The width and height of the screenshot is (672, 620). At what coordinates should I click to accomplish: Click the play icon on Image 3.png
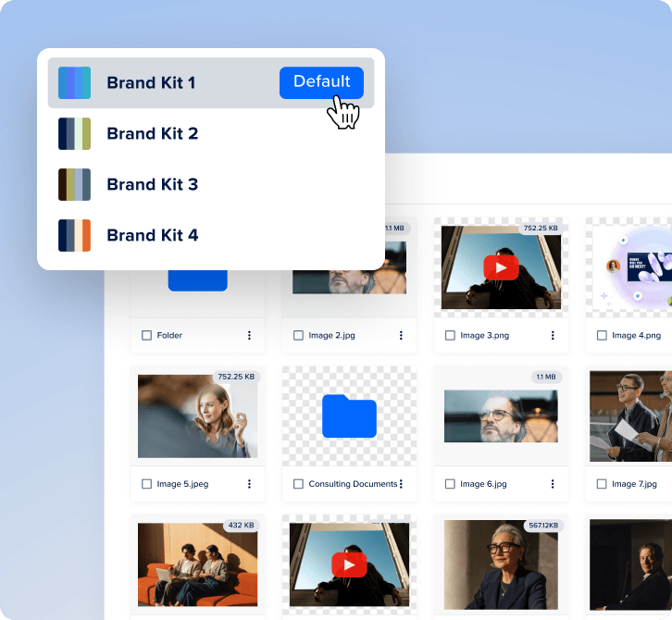click(x=502, y=267)
